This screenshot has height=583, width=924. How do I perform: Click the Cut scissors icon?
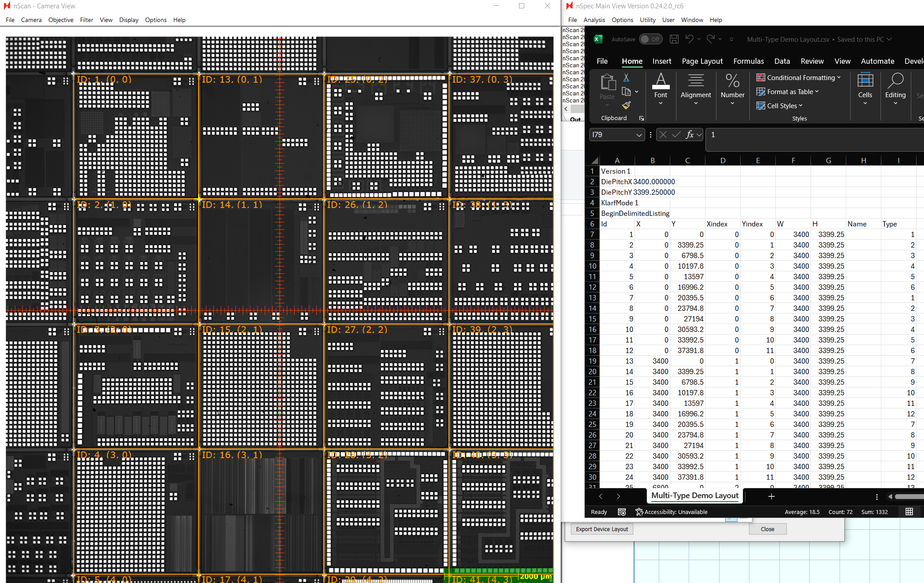(x=626, y=78)
